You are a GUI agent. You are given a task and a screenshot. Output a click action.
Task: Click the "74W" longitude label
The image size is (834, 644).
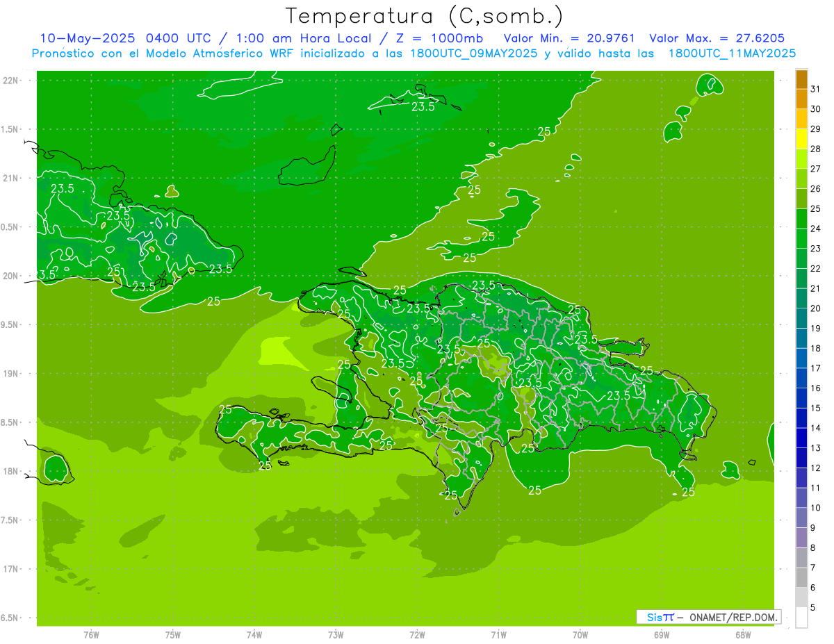(x=254, y=634)
